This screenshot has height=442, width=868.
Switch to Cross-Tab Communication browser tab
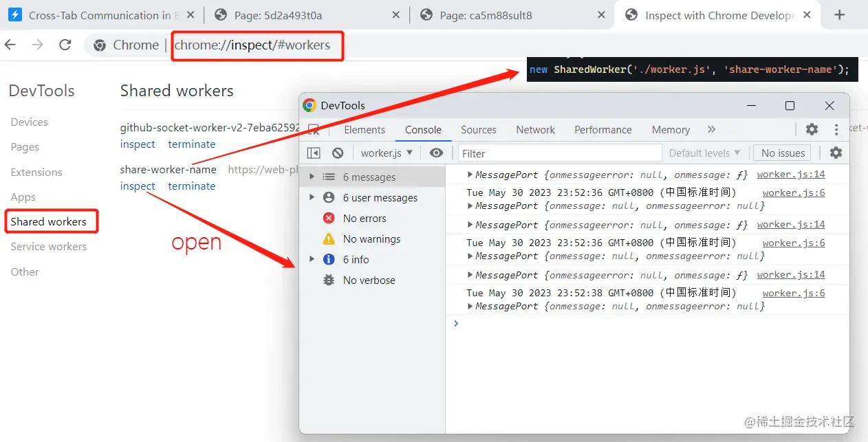coord(102,15)
